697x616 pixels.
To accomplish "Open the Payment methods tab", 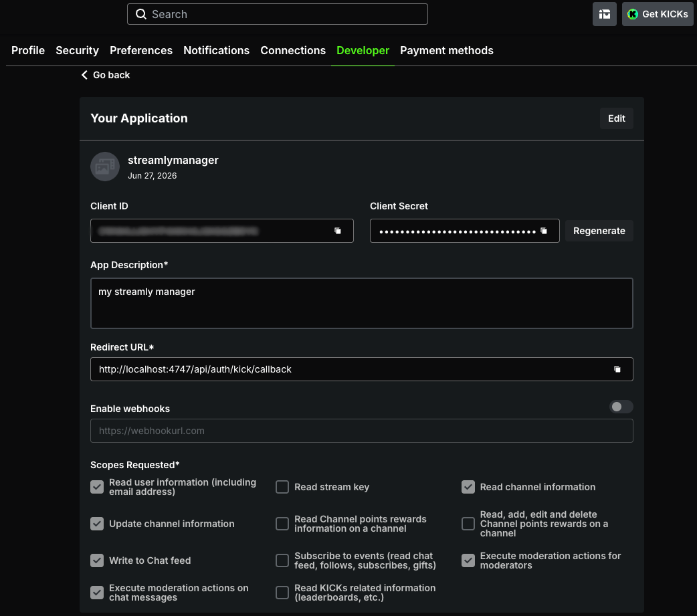I will (x=447, y=50).
